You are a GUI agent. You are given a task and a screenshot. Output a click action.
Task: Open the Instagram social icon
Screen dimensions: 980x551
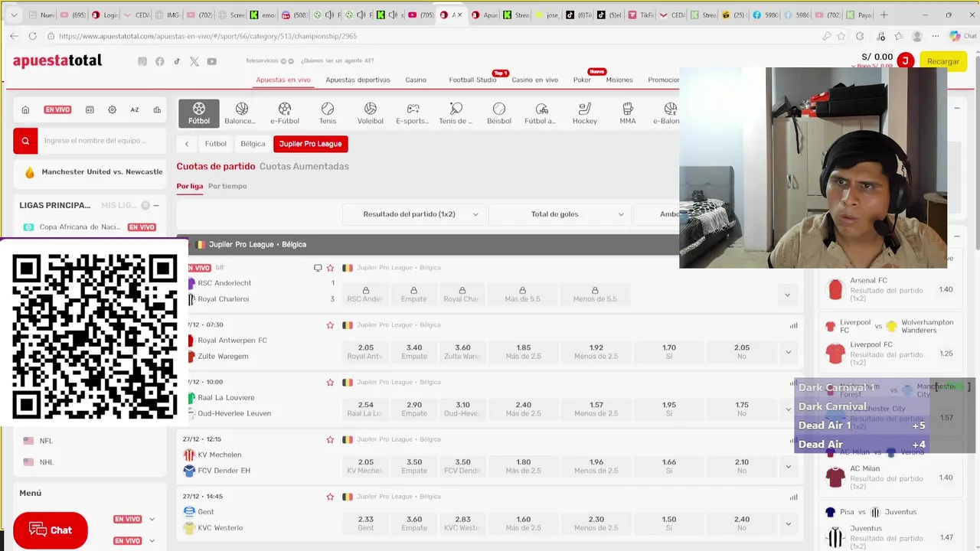click(142, 61)
